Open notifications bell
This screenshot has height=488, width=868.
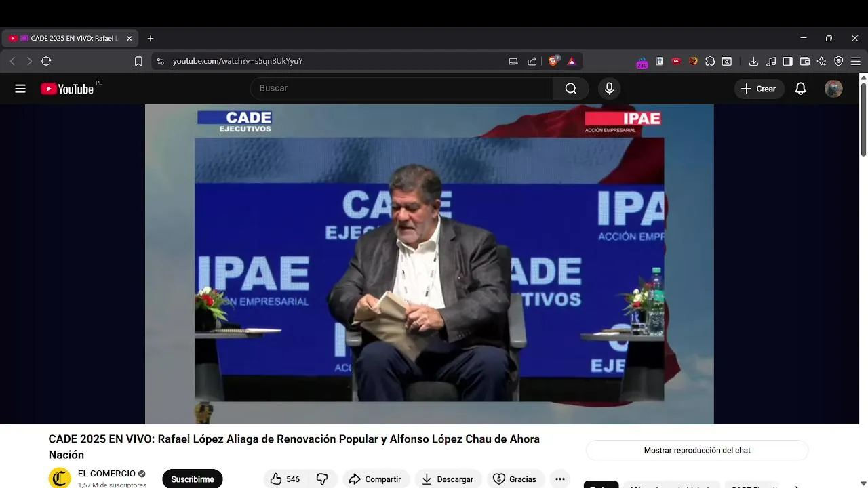(800, 89)
